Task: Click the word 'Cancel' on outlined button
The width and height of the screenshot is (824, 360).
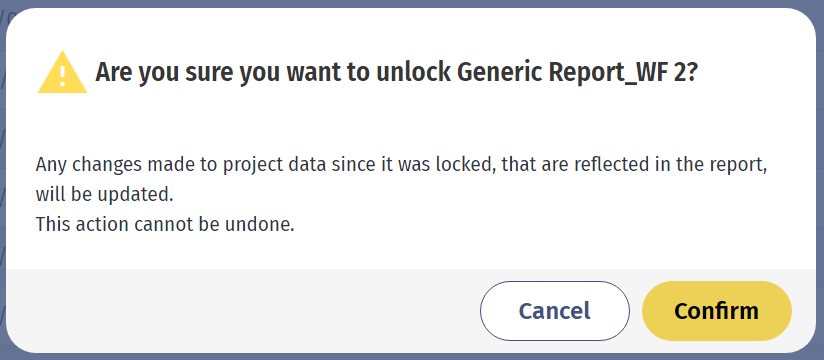Action: click(554, 311)
